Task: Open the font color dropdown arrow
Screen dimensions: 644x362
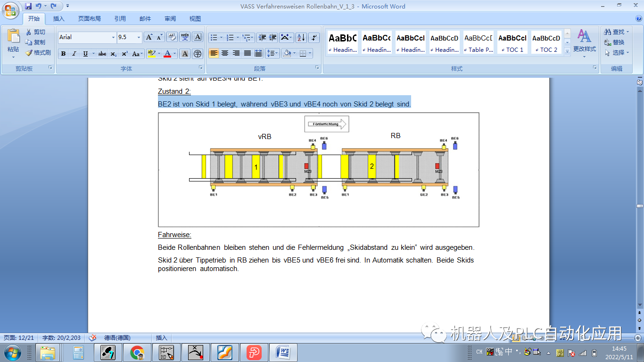Action: click(x=174, y=53)
